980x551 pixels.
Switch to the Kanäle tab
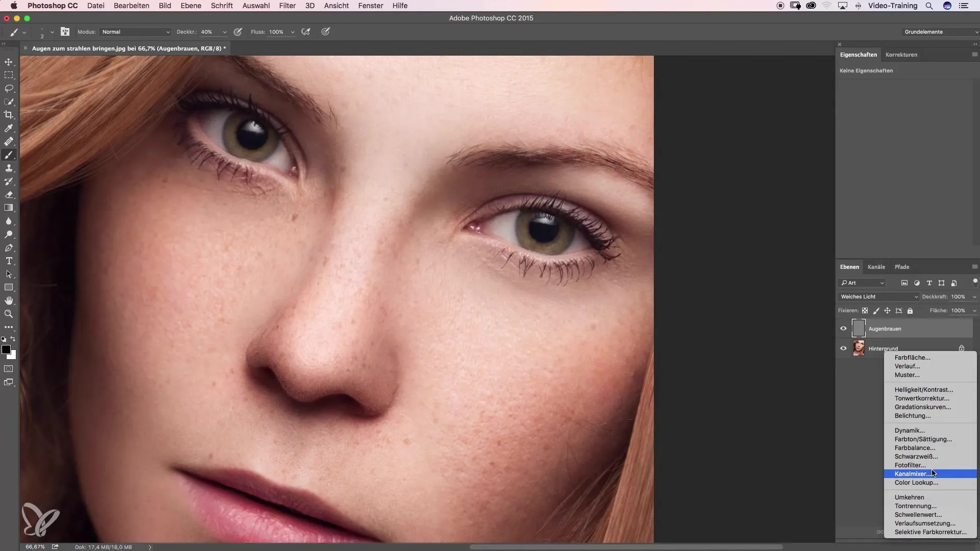[876, 267]
